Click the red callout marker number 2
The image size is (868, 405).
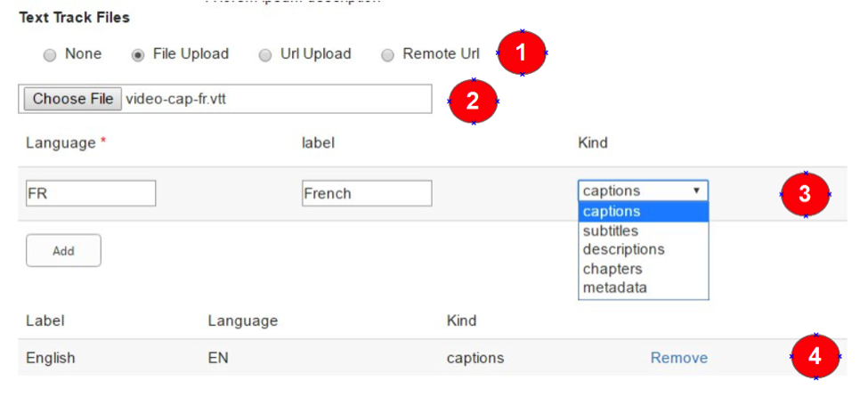[x=473, y=101]
